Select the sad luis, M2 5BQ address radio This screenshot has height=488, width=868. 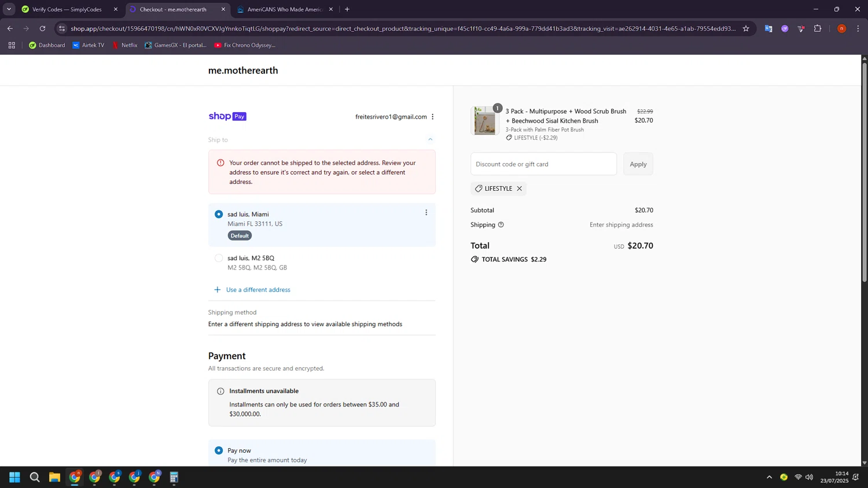(x=219, y=258)
